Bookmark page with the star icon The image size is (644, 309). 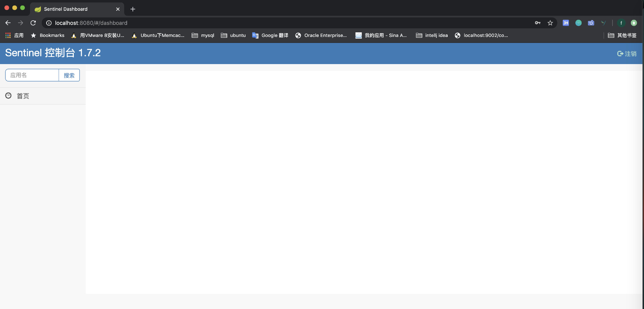coord(550,23)
